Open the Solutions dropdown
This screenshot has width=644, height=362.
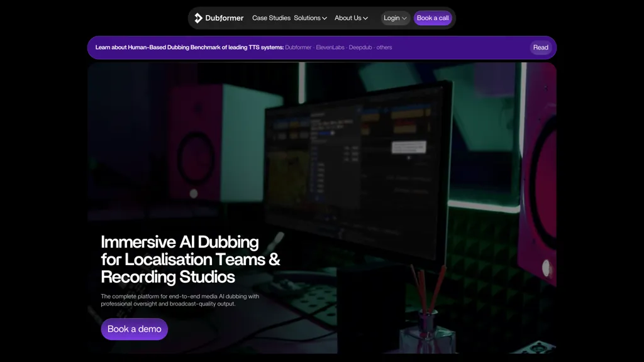click(308, 18)
